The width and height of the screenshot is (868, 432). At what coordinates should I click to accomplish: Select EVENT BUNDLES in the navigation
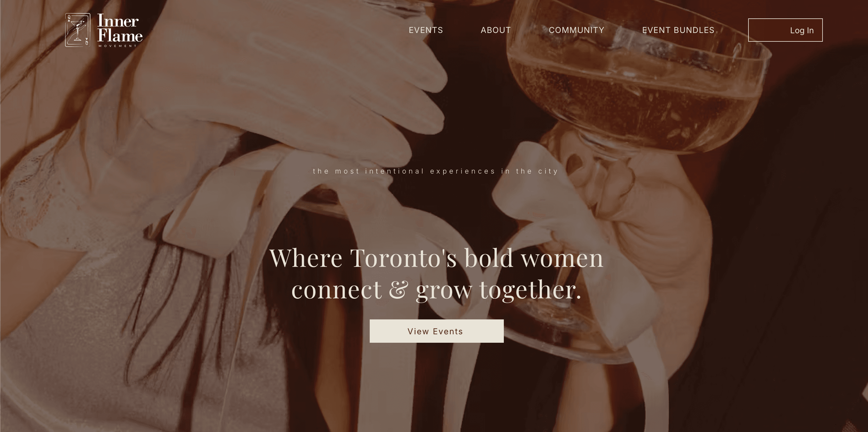(x=678, y=30)
